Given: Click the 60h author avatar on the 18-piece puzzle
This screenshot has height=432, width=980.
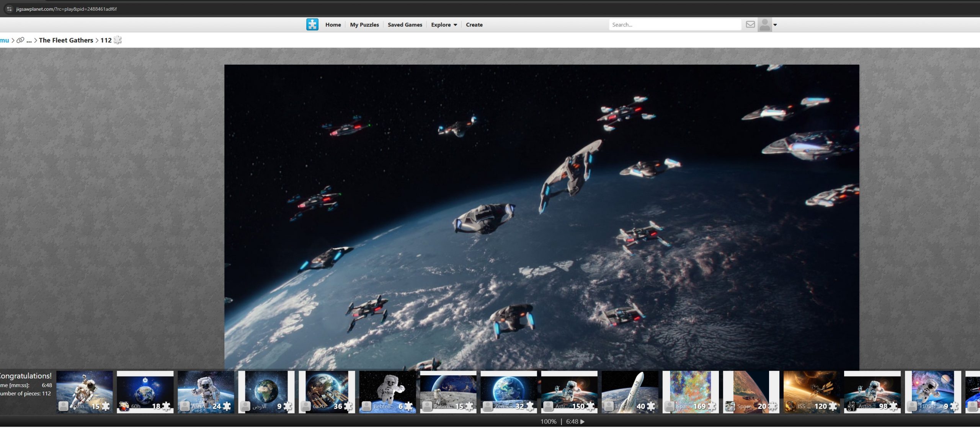Looking at the screenshot, I should [124, 406].
